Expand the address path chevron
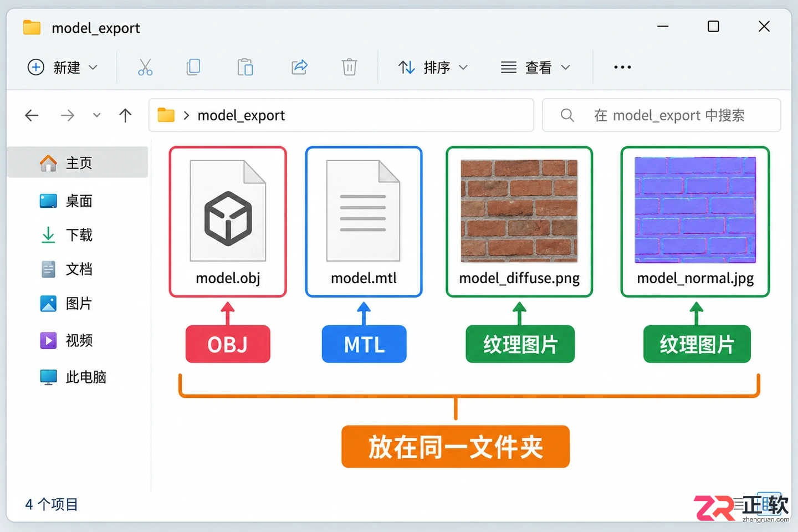The height and width of the screenshot is (532, 798). (x=186, y=115)
